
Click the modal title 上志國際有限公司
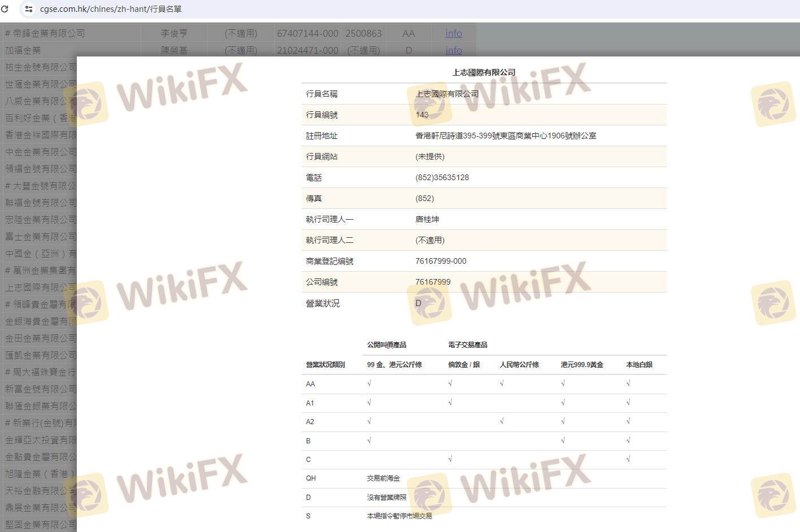[484, 72]
